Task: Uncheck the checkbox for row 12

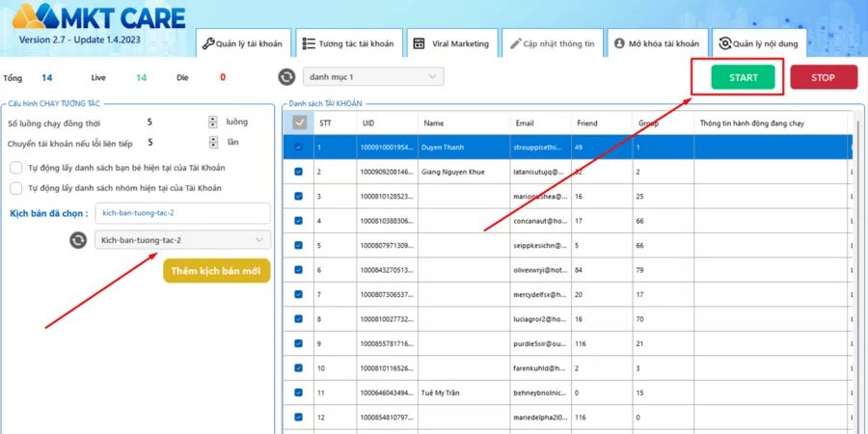Action: click(x=299, y=417)
